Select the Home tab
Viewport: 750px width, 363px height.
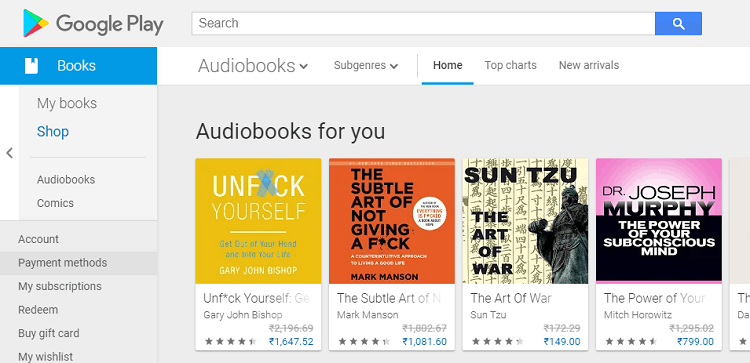tap(448, 66)
